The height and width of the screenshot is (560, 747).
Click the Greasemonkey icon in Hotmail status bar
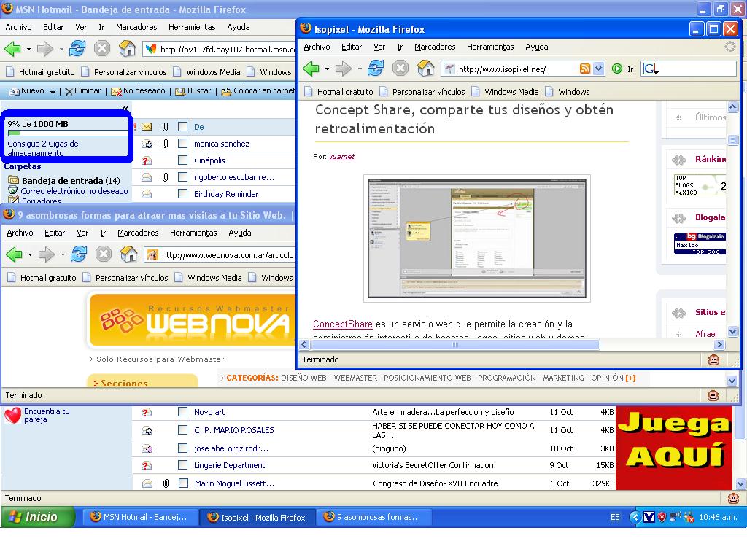(x=733, y=498)
